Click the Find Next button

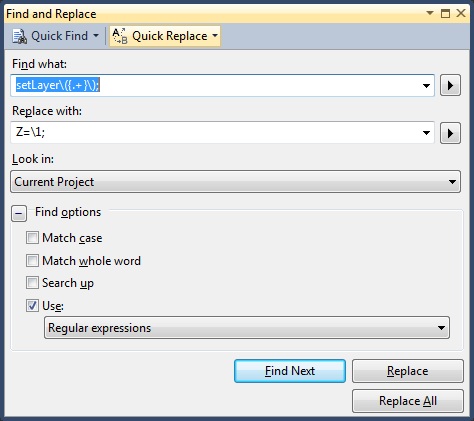tap(290, 371)
